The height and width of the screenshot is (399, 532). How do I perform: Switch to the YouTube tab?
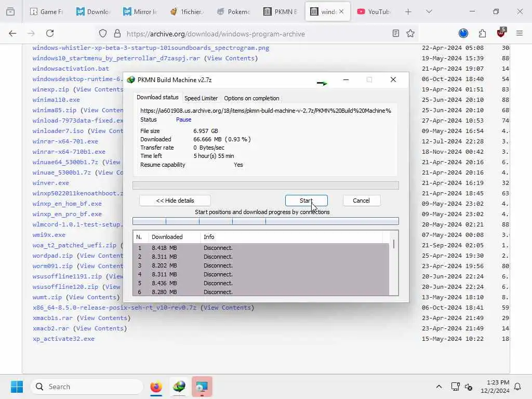374,11
